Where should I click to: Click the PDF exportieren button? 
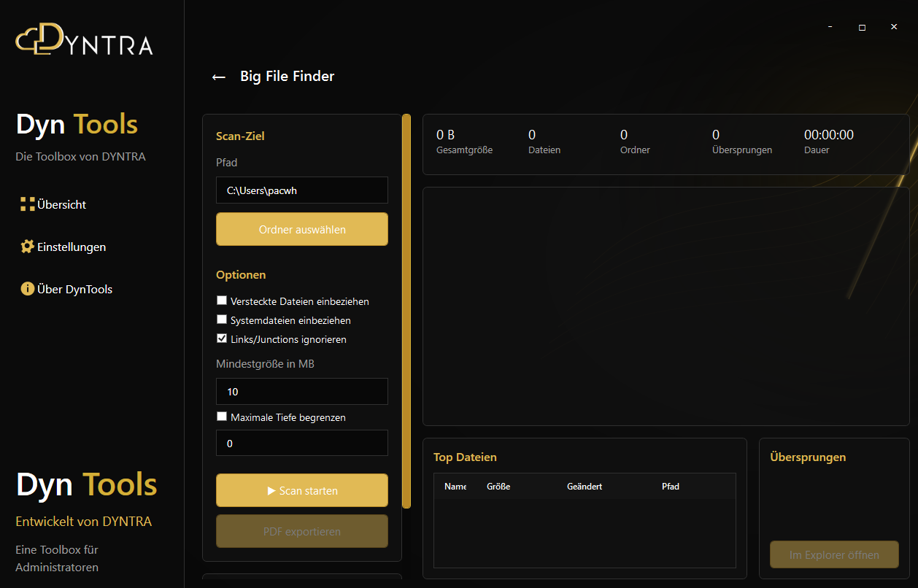(302, 531)
